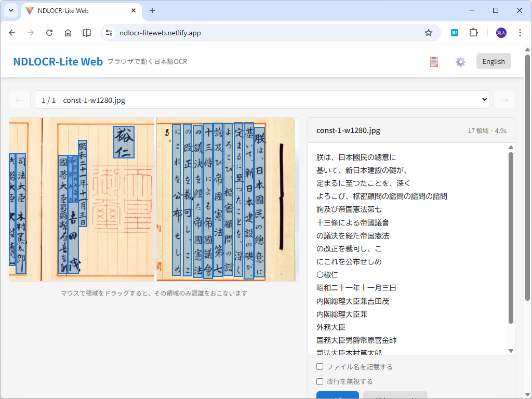532x399 pixels.
Task: Click the browser Home icon
Action: (x=68, y=32)
